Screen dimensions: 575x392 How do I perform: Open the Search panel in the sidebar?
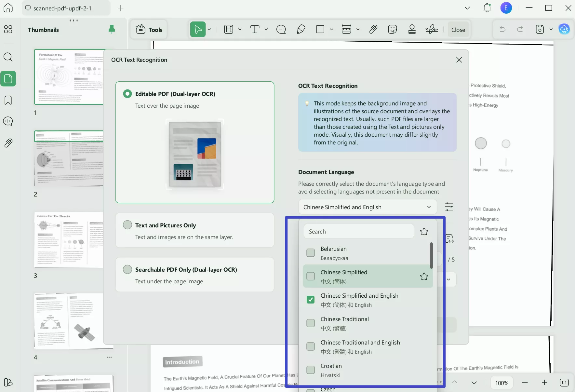8,57
